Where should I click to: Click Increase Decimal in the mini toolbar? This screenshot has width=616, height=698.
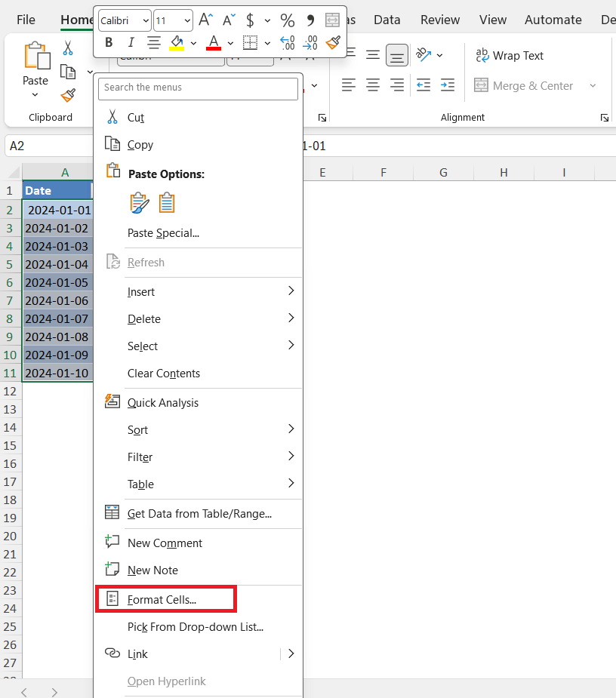point(287,42)
